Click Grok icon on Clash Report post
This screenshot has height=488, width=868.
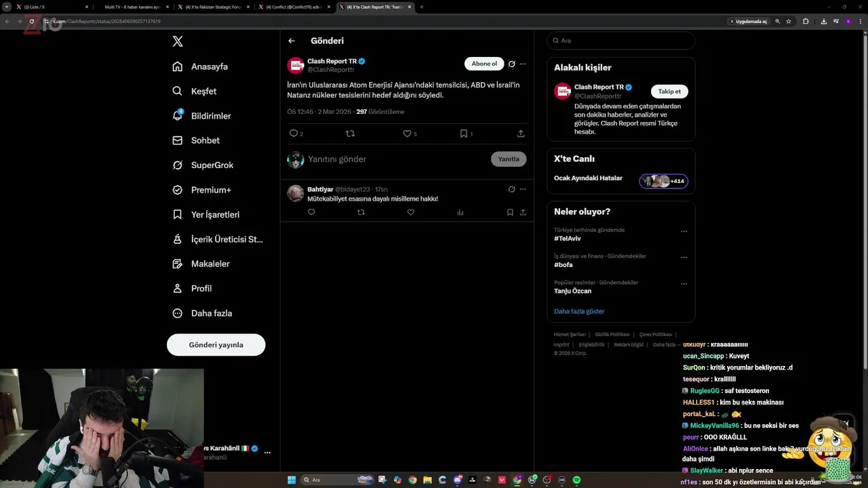click(512, 64)
